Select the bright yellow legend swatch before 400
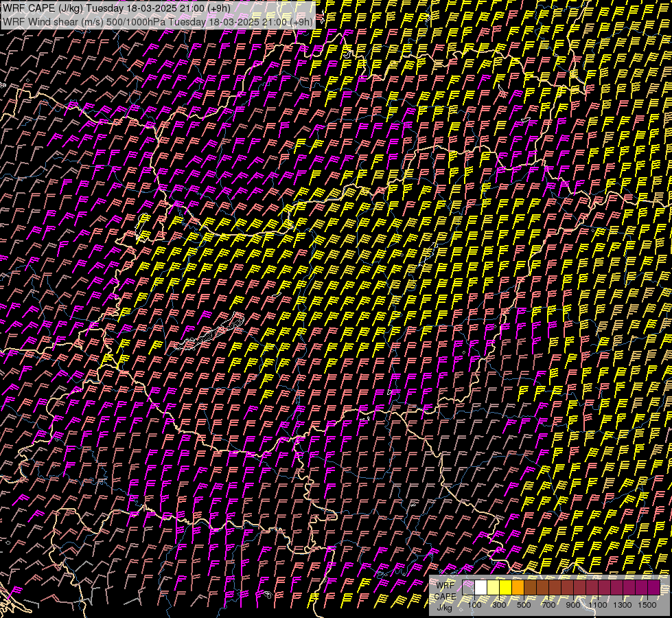This screenshot has width=672, height=618. [506, 587]
